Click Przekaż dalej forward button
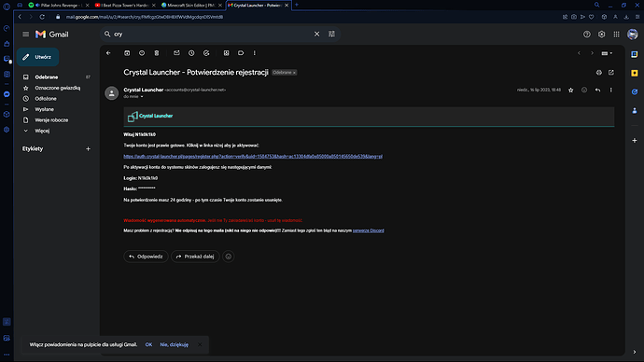Viewport: 644px width, 362px height. point(195,257)
